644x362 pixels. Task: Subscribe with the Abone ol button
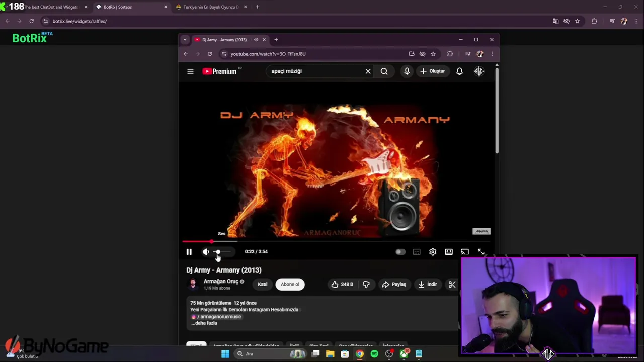[290, 284]
